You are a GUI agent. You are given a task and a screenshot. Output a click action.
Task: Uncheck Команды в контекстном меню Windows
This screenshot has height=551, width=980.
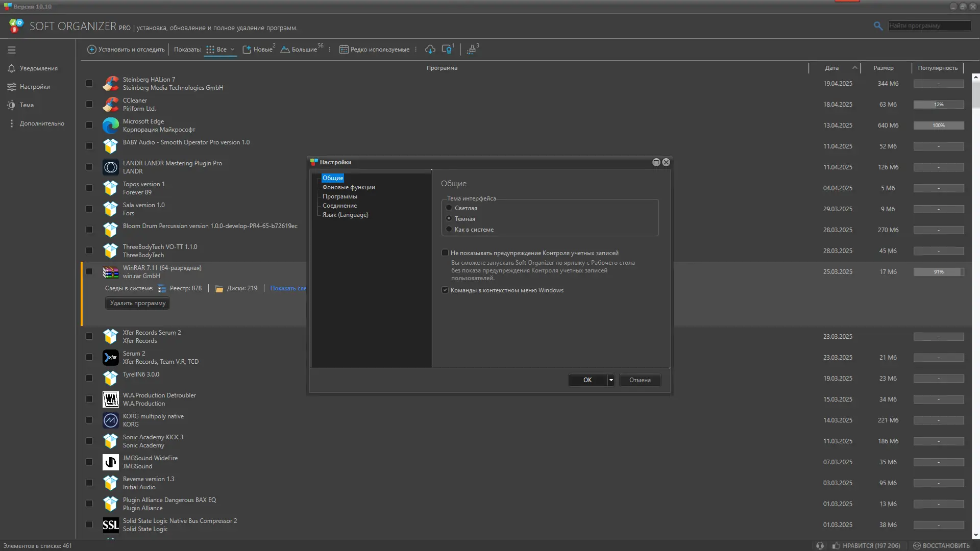pyautogui.click(x=445, y=290)
